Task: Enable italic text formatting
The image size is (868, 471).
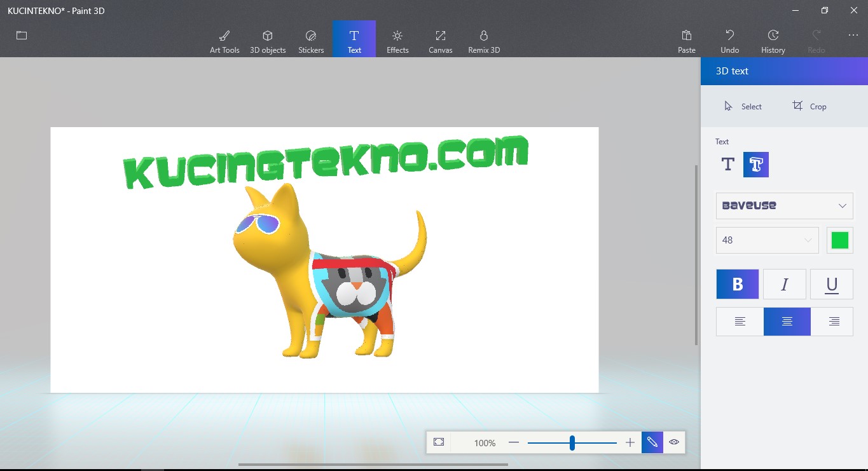Action: point(784,284)
